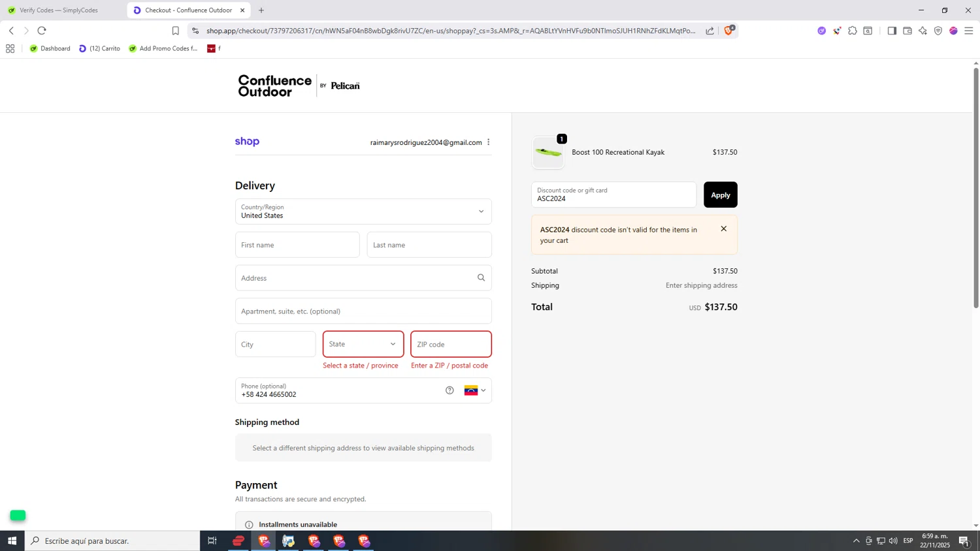Go back to the previous page

[11, 31]
